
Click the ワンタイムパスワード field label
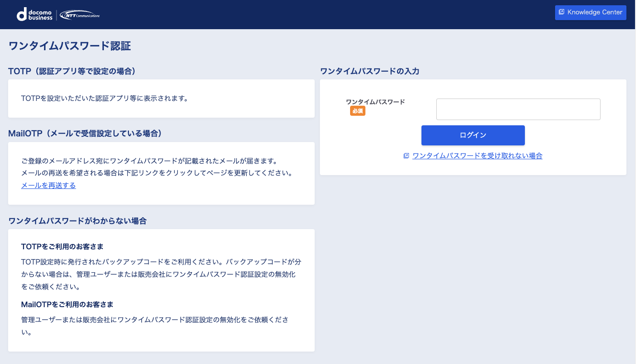point(375,102)
